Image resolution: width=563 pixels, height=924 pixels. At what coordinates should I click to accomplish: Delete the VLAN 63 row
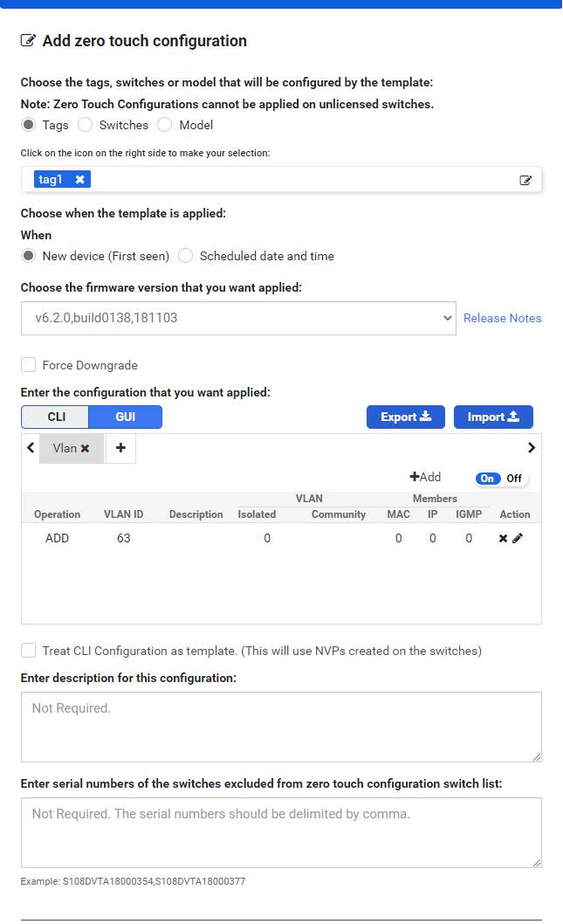(503, 539)
